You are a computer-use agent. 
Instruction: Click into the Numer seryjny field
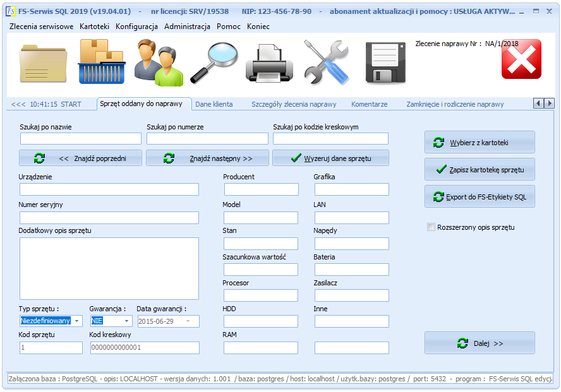[109, 218]
